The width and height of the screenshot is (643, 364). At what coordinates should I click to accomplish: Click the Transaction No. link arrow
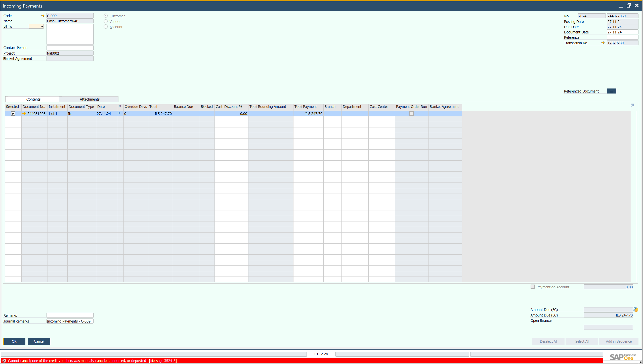(603, 43)
